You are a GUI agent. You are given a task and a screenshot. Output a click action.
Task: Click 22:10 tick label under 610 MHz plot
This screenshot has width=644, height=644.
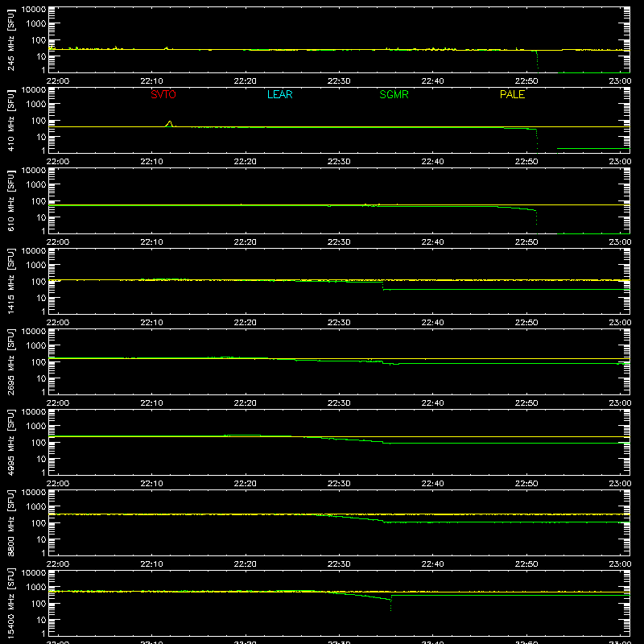click(x=151, y=242)
